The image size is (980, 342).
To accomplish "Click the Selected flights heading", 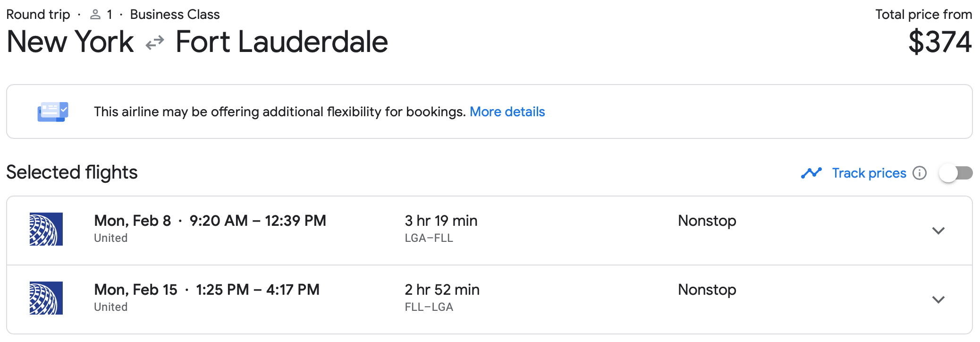I will click(71, 172).
